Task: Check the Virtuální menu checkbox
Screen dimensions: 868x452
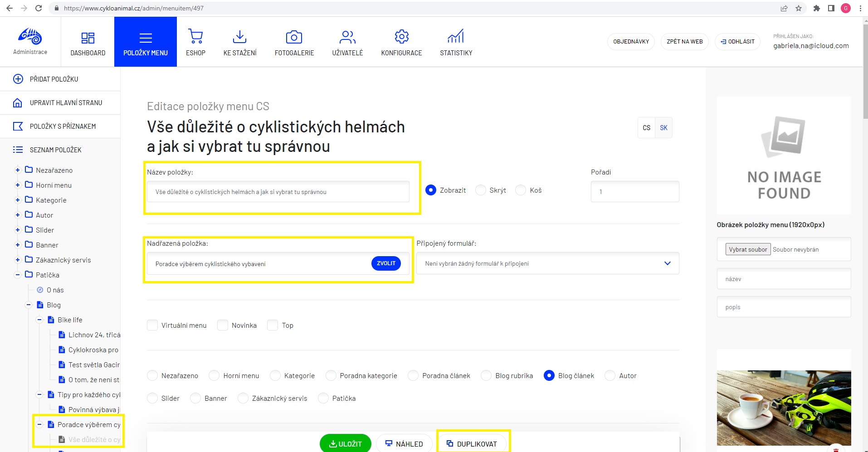Action: tap(152, 325)
